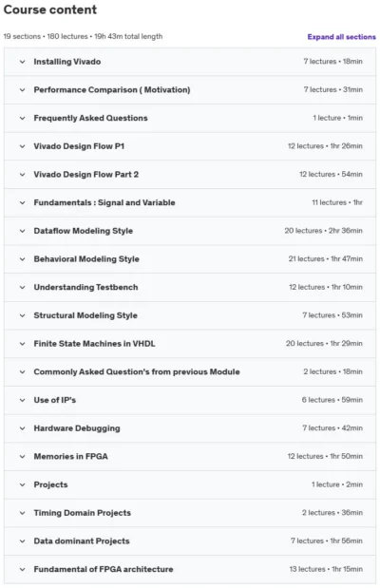Expand Dataflow Modeling Style section
The width and height of the screenshot is (380, 588).
click(x=190, y=231)
